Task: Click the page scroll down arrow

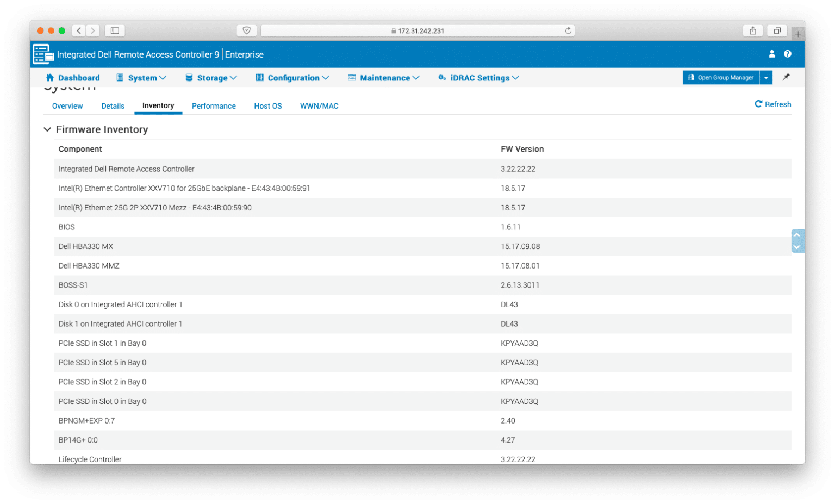Action: point(797,247)
